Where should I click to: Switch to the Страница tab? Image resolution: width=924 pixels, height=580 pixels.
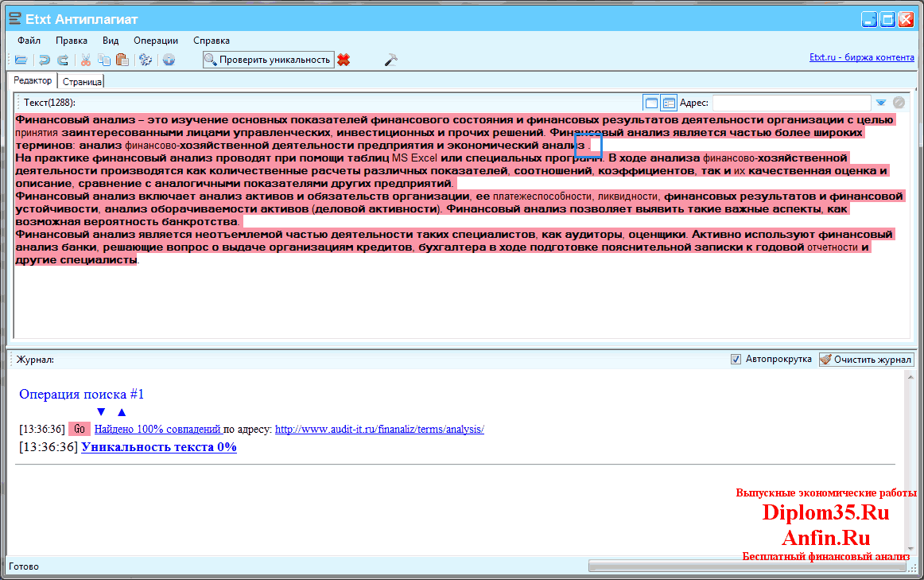pos(82,81)
